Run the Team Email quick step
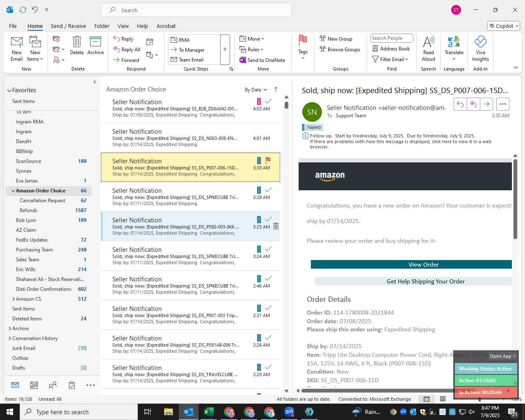The height and width of the screenshot is (420, 525). pyautogui.click(x=194, y=60)
